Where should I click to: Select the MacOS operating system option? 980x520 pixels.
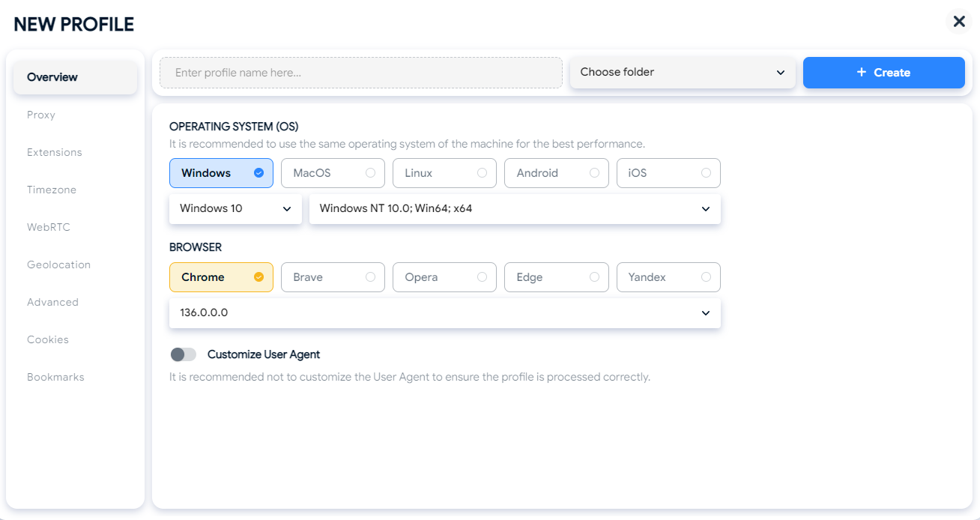pyautogui.click(x=333, y=173)
